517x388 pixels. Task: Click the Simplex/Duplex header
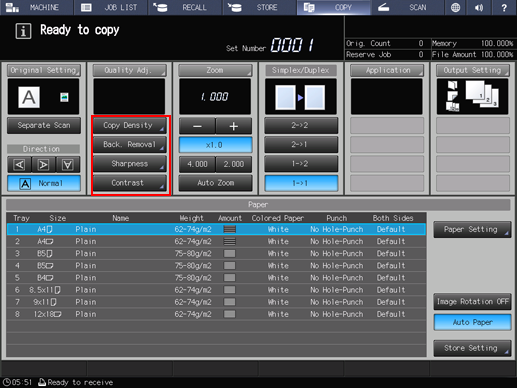tap(301, 70)
